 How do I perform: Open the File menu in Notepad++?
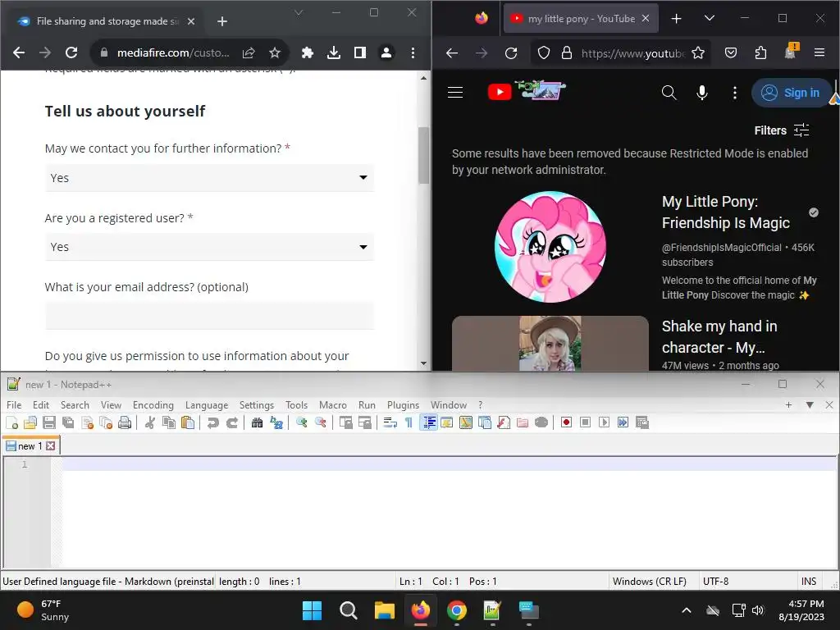[14, 405]
